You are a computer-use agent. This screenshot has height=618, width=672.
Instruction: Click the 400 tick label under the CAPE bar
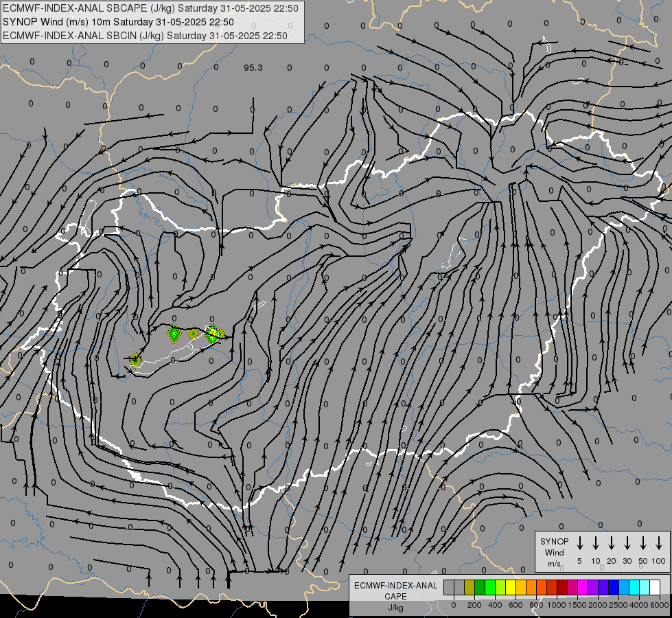(x=495, y=605)
